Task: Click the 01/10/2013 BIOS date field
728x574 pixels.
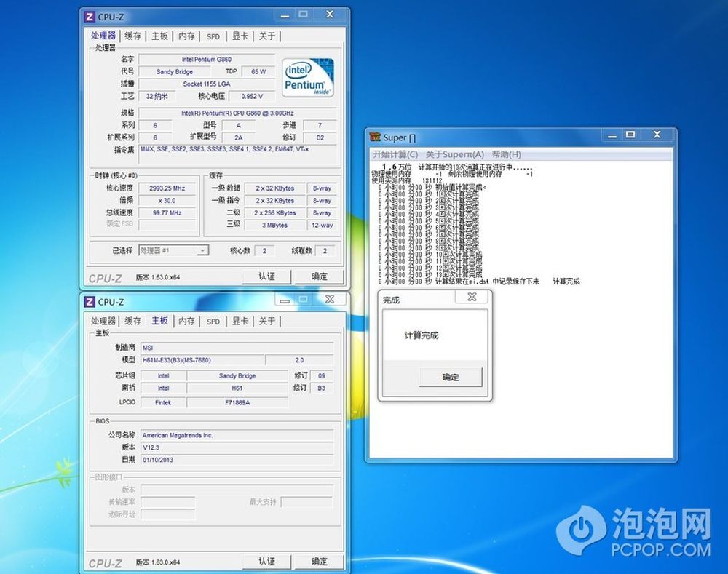Action: tap(237, 460)
